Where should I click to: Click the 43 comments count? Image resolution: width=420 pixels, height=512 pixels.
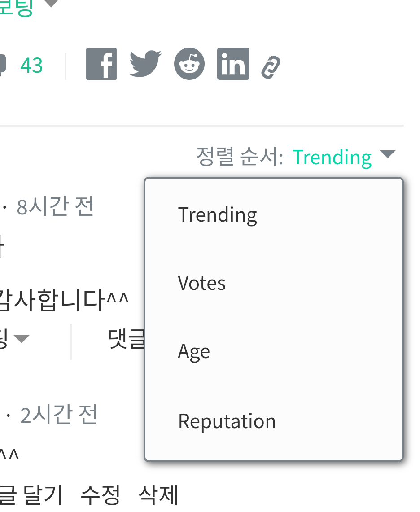31,66
